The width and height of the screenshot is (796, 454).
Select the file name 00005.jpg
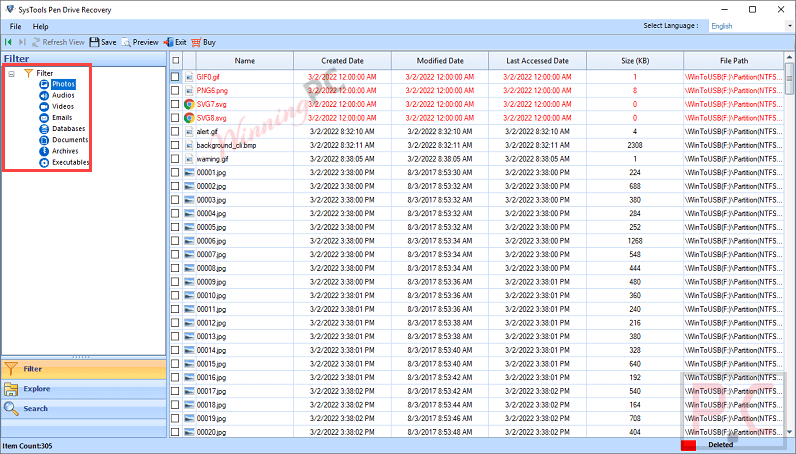[211, 228]
